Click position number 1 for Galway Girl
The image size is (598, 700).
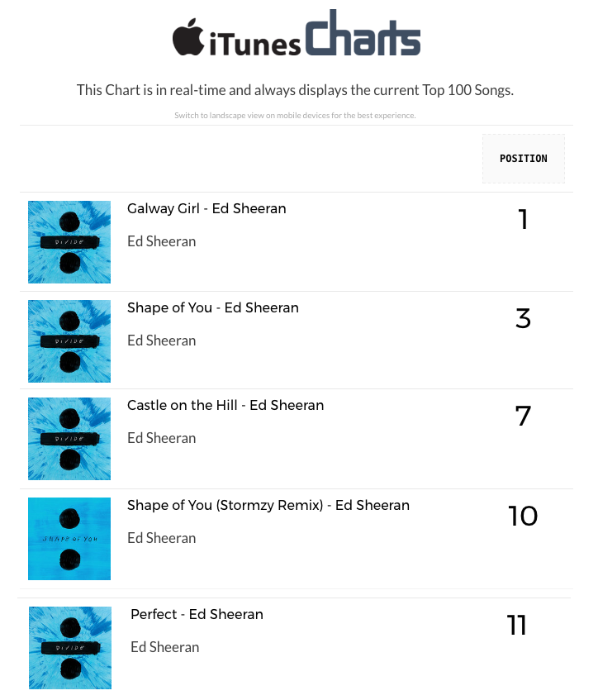tap(523, 219)
